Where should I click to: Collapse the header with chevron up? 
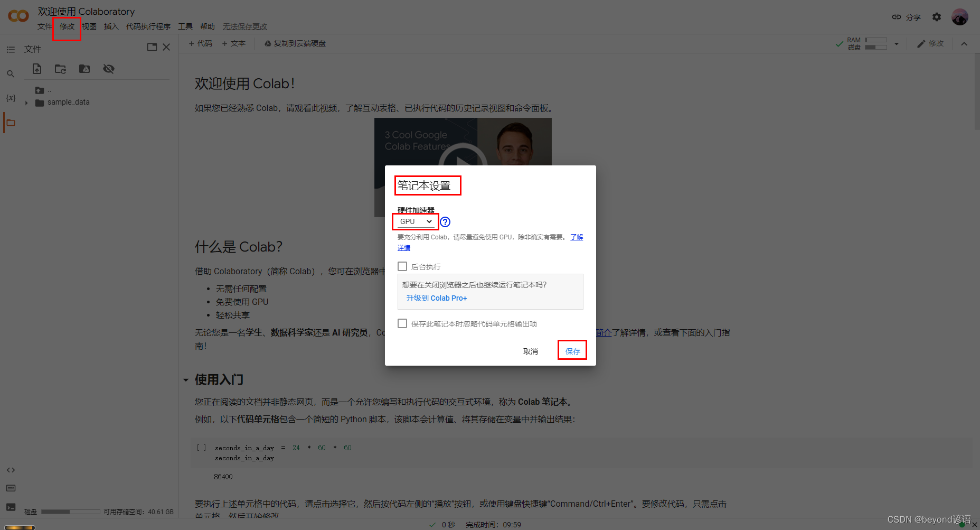click(x=964, y=44)
